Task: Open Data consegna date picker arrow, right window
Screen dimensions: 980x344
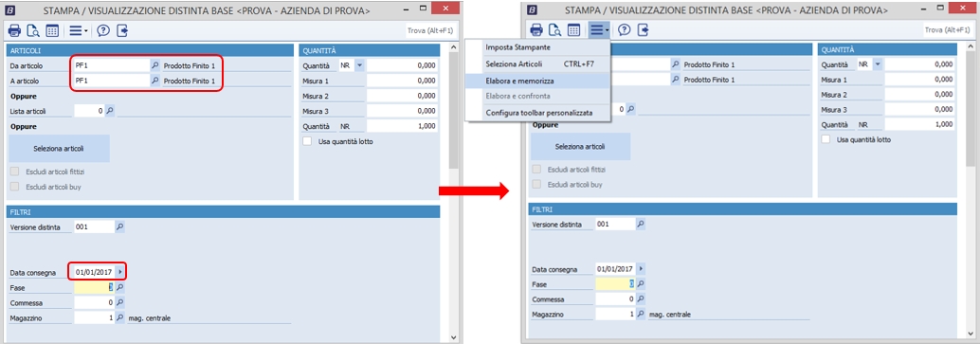Action: 641,268
